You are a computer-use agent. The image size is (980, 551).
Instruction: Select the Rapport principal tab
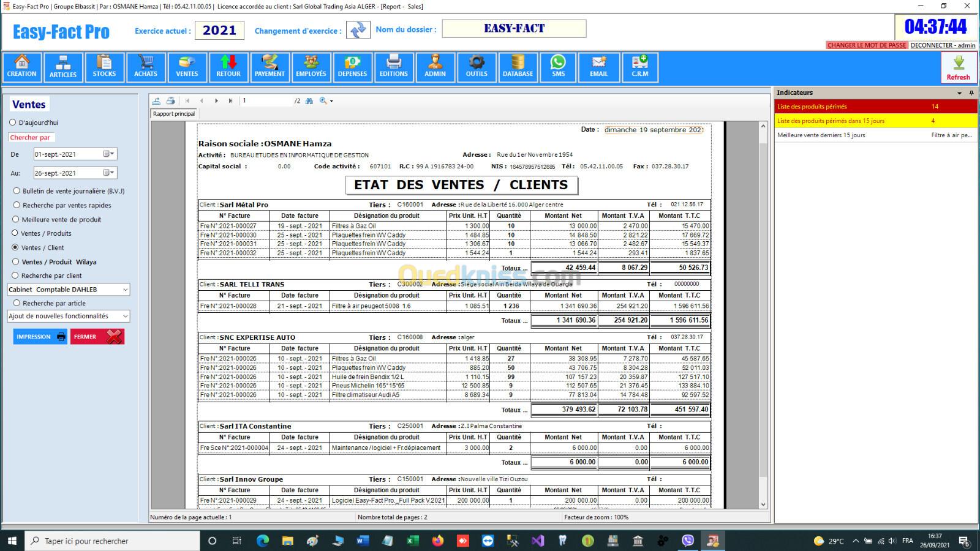(x=174, y=114)
